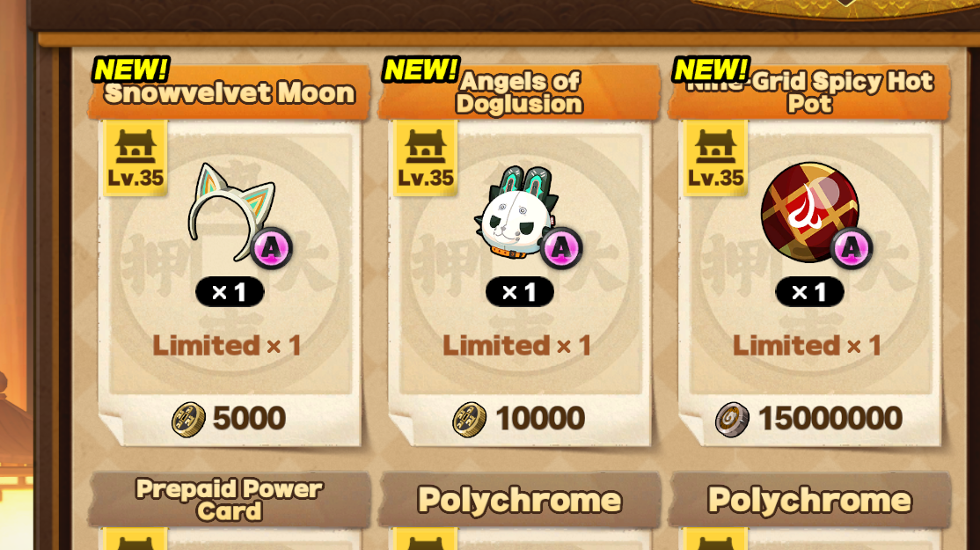Screen dimensions: 980x550
Task: Tap the Lv.35 badge on Spicy Hot Pot
Action: [x=715, y=158]
